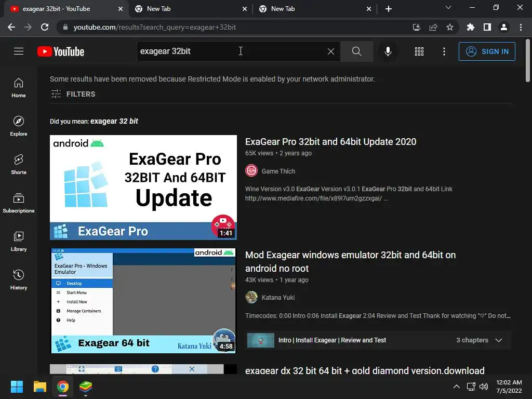Open the volume tray icon
Image resolution: width=532 pixels, height=399 pixels.
point(484,387)
